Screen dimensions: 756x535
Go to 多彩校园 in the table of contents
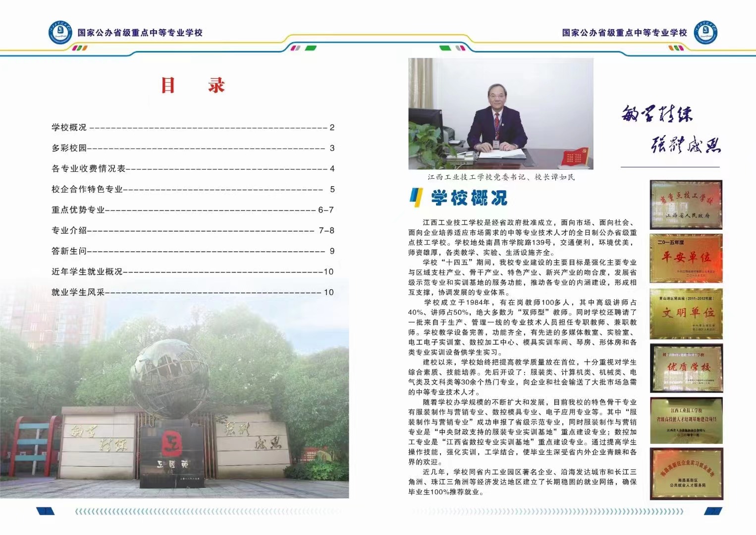click(x=69, y=148)
